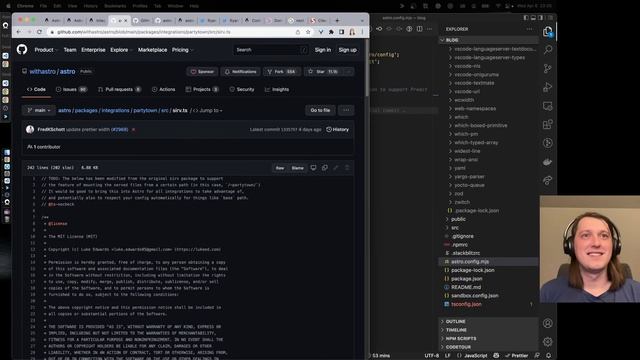This screenshot has height=360, width=640.
Task: Open README.md in Explorer
Action: pos(489,287)
